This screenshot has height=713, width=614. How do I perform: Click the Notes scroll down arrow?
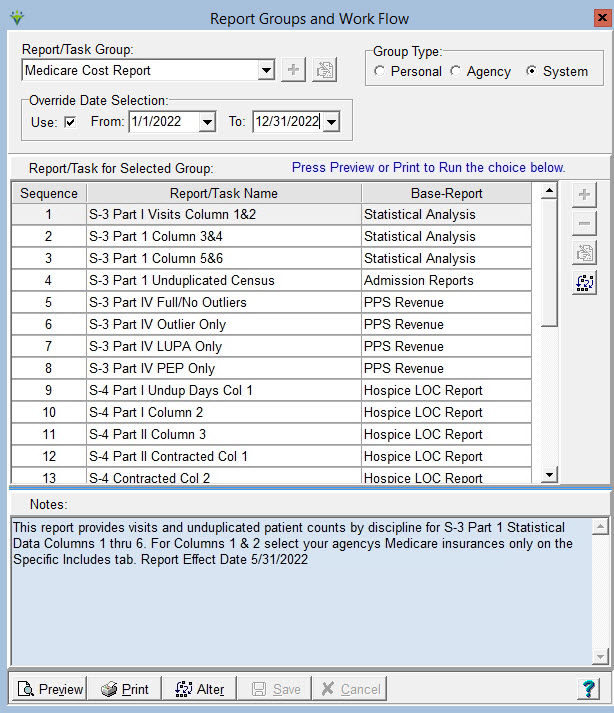click(600, 656)
